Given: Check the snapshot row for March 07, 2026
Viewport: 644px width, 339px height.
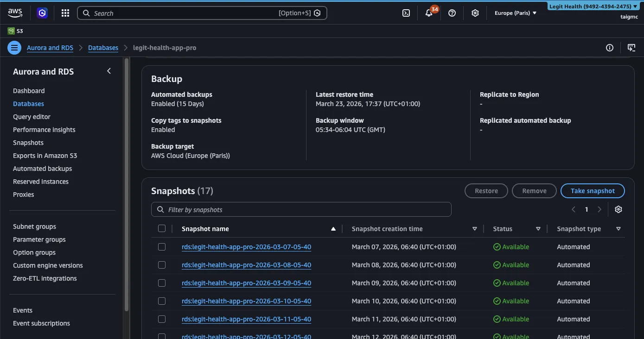Looking at the screenshot, I should point(162,247).
